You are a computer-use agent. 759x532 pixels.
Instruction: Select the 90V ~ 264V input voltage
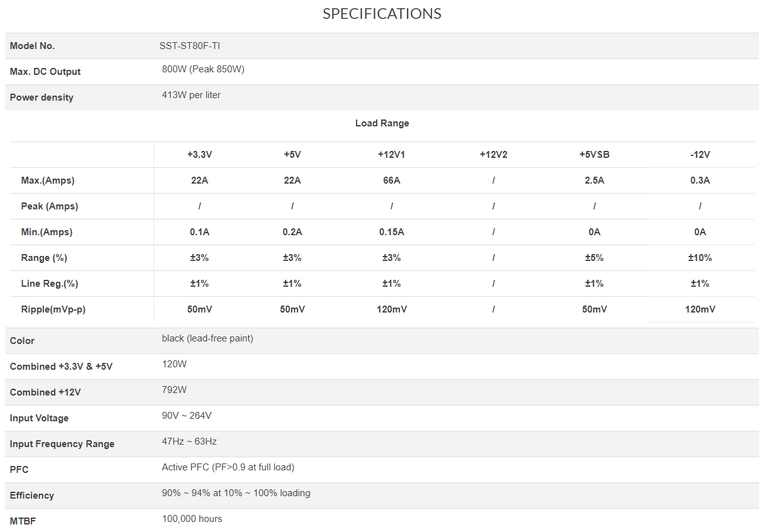pos(186,416)
